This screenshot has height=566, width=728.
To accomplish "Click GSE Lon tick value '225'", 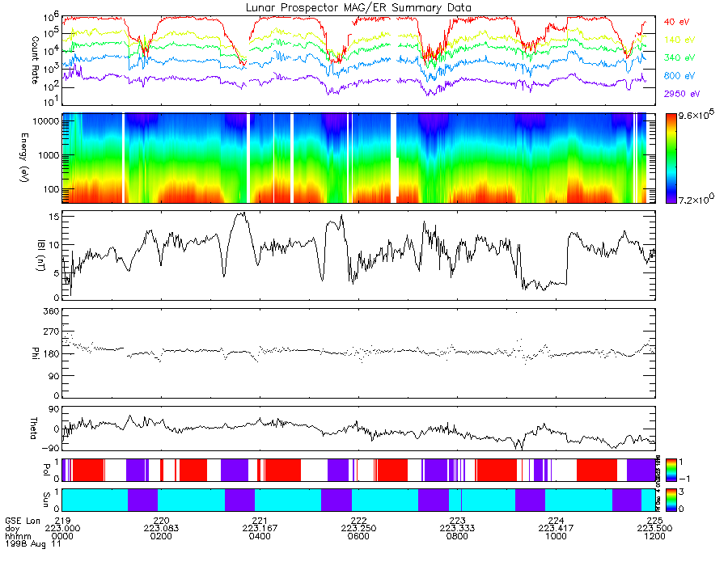I will (654, 521).
